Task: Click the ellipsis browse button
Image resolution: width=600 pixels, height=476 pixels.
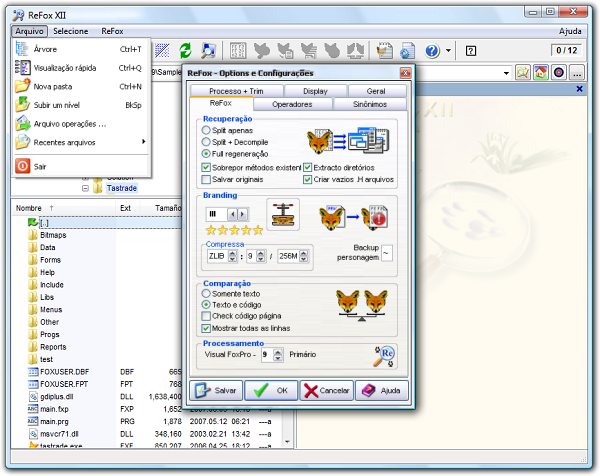Action: click(577, 72)
